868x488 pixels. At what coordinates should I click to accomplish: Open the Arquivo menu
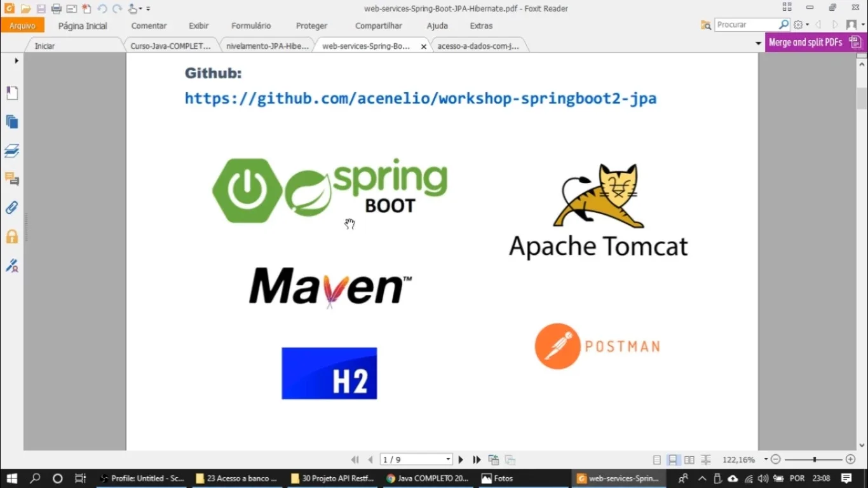[22, 25]
